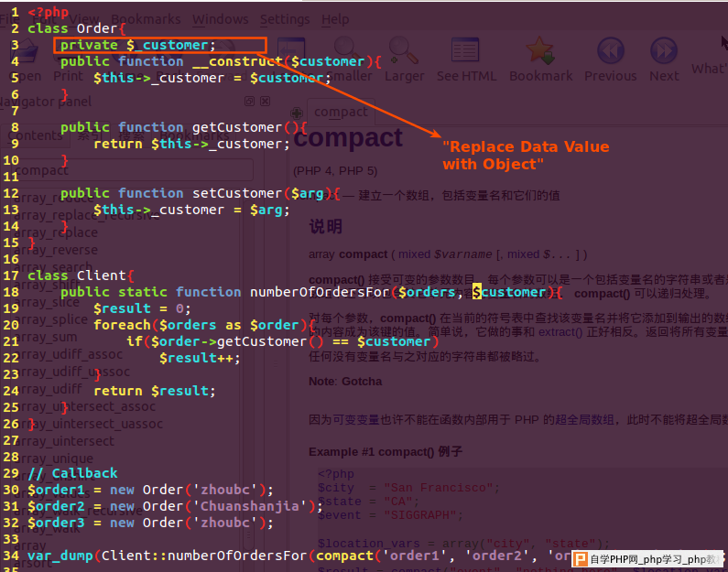Select array_udiff_assoc in index list
This screenshot has width=728, height=572.
[x=69, y=354]
